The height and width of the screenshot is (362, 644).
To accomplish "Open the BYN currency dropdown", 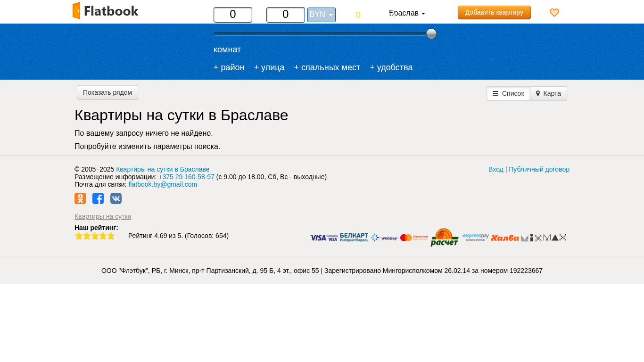I will click(321, 15).
